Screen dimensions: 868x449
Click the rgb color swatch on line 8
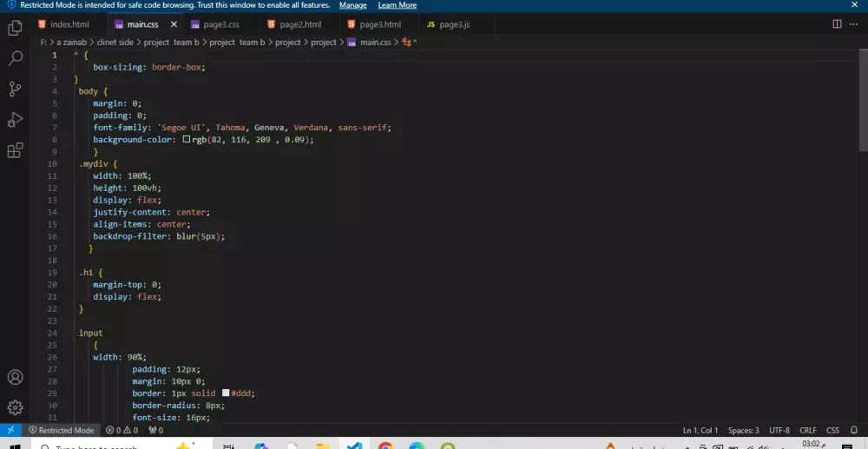[x=187, y=140]
